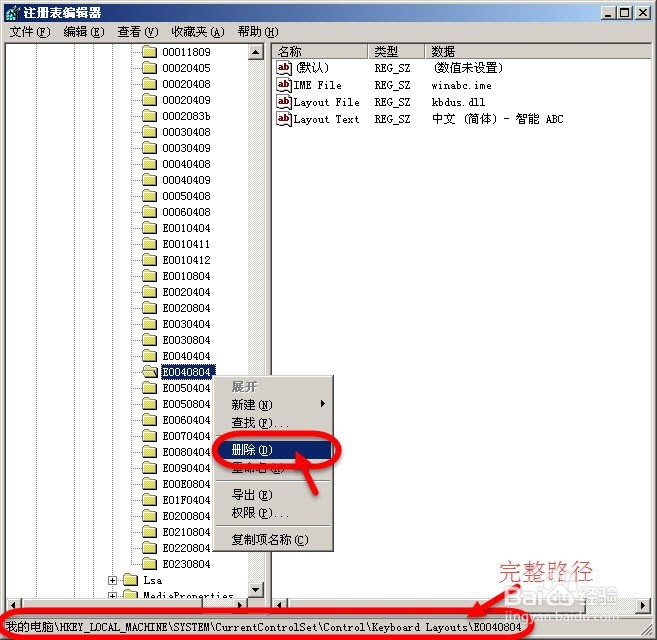Expand the Lsa registry key
Image resolution: width=657 pixels, height=640 pixels.
coord(112,580)
